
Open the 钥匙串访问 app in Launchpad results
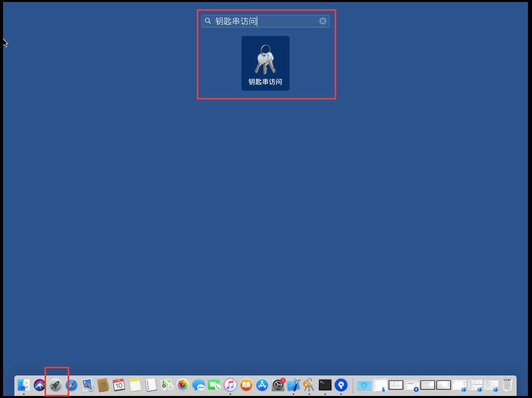[x=265, y=63]
